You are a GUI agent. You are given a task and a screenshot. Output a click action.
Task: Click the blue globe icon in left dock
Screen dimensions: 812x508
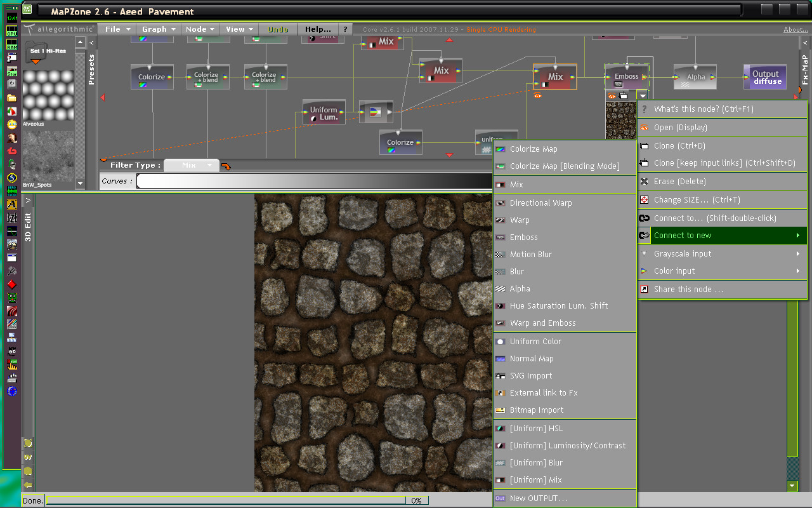tap(11, 391)
